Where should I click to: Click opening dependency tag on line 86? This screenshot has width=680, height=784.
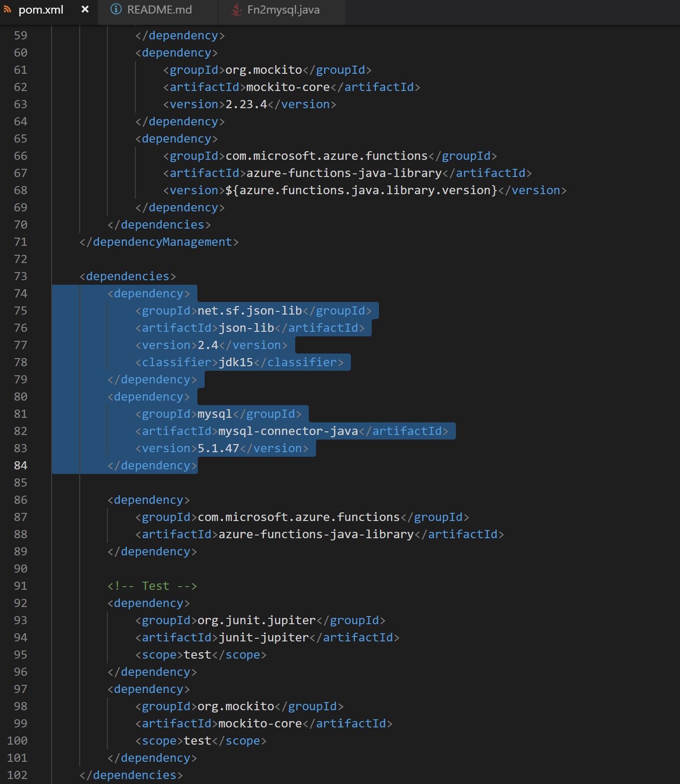[x=148, y=500]
